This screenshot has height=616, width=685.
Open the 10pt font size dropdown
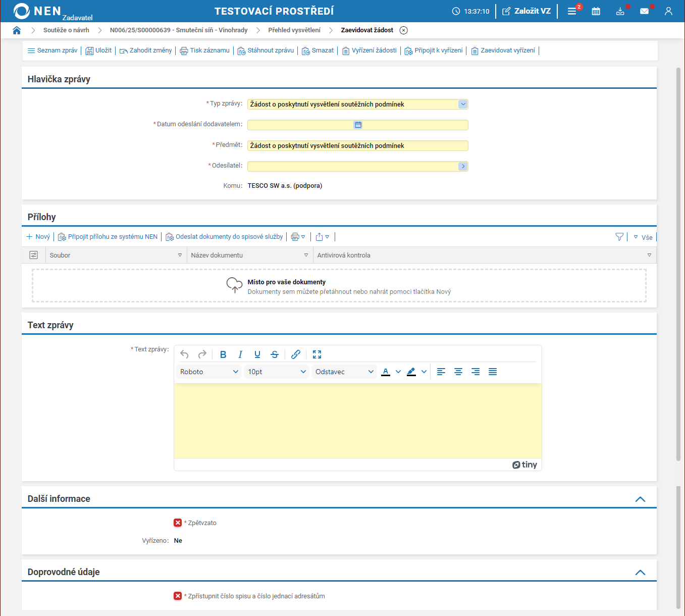[277, 372]
